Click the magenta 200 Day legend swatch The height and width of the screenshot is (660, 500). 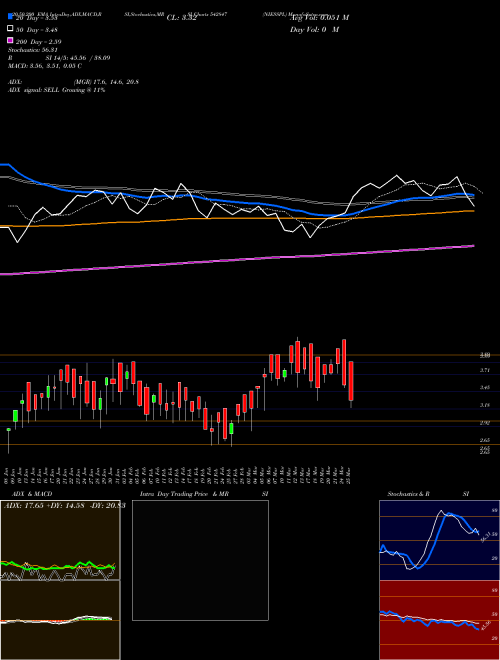tap(11, 40)
